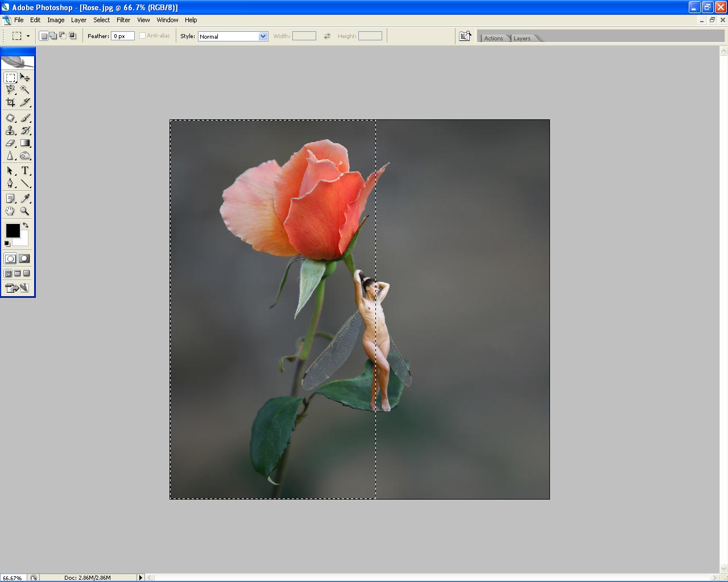The width and height of the screenshot is (728, 582).
Task: Enable Standard Screen mode
Action: pos(8,273)
